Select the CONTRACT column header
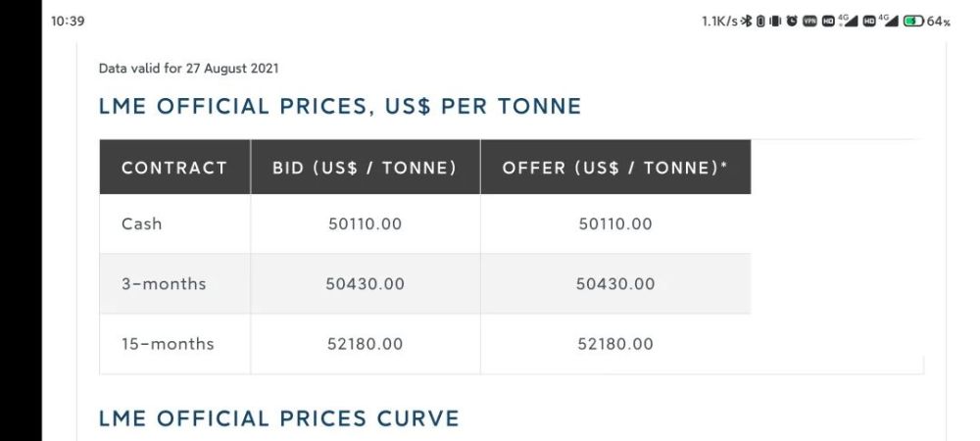The image size is (980, 441). click(x=174, y=168)
